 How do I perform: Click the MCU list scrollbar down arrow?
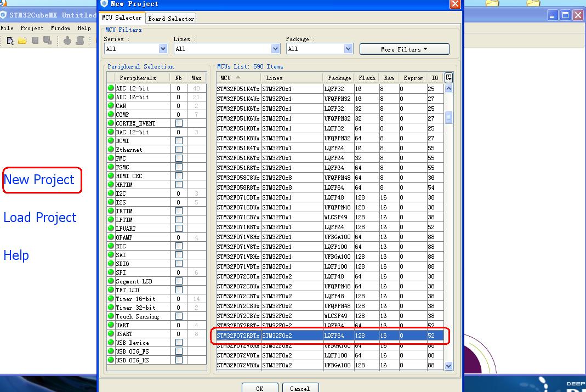(x=449, y=366)
